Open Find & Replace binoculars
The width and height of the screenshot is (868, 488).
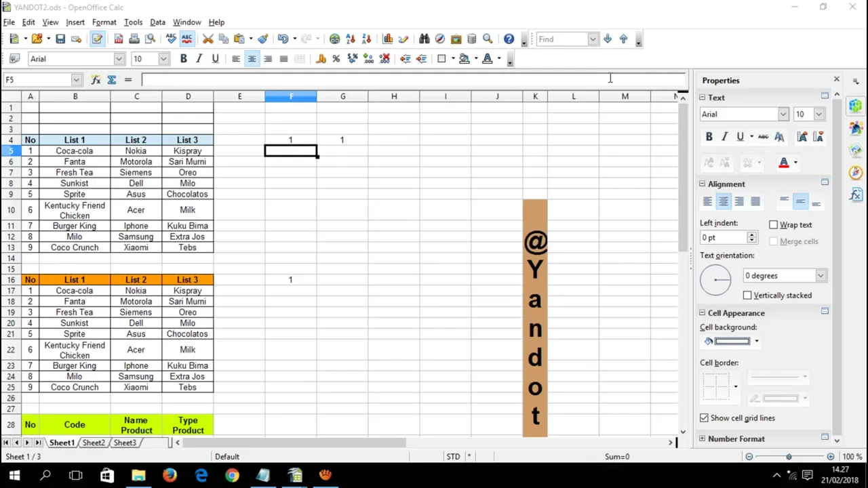424,39
